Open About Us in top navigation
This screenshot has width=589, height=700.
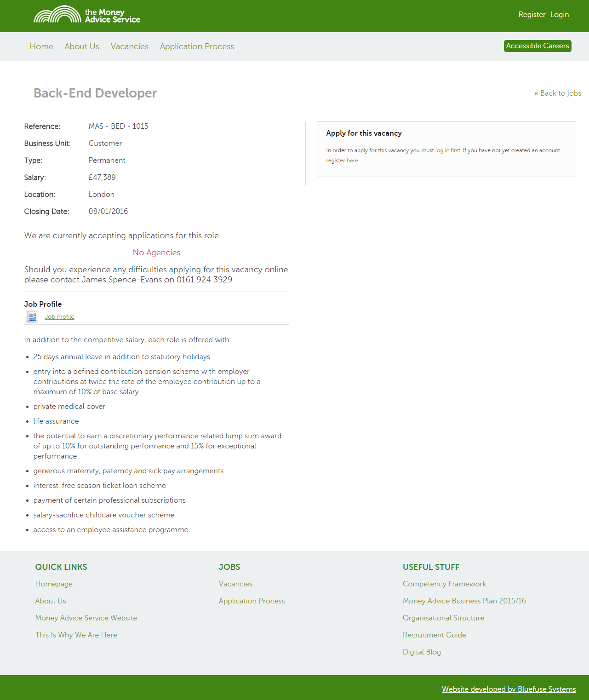click(82, 46)
